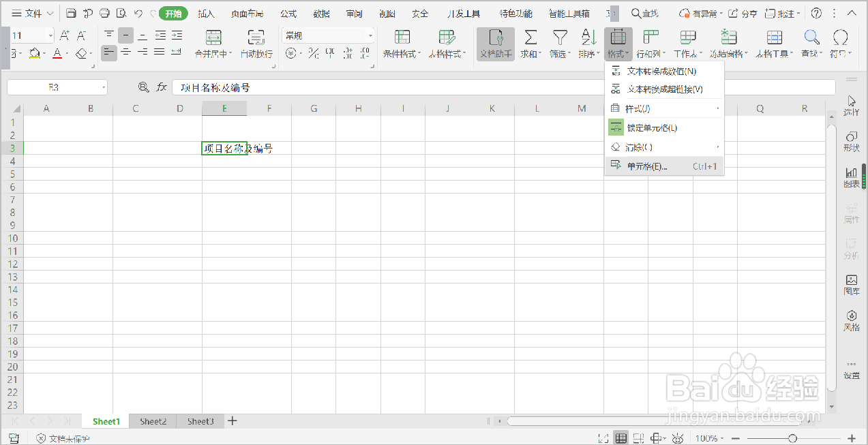Open the 图表 chart sidebar tool
The width and height of the screenshot is (868, 445).
[x=852, y=178]
